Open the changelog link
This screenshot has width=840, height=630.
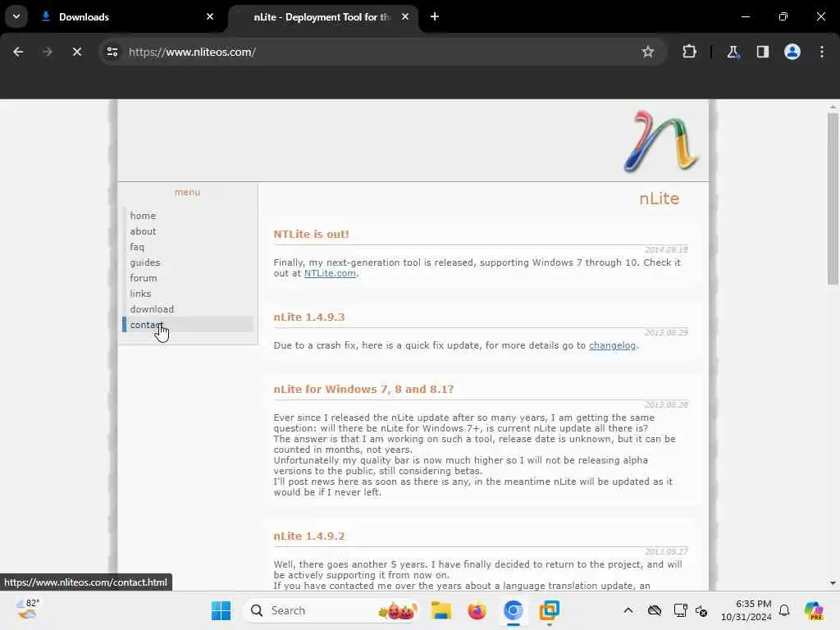click(x=612, y=345)
